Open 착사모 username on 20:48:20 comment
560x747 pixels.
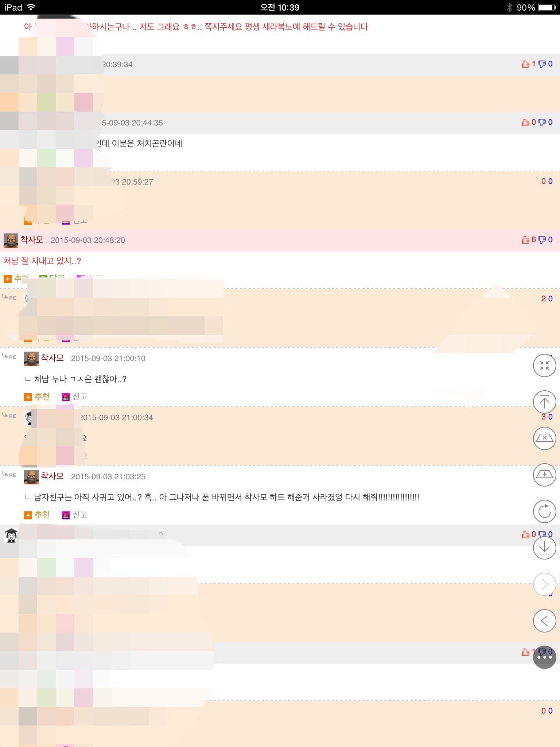pos(32,240)
